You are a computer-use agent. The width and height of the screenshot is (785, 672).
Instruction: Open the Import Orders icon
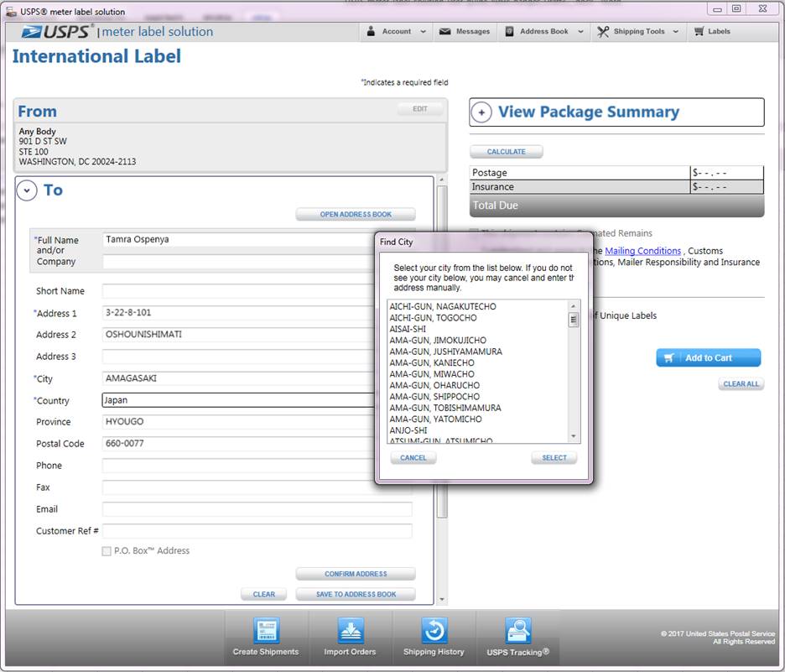click(x=350, y=631)
